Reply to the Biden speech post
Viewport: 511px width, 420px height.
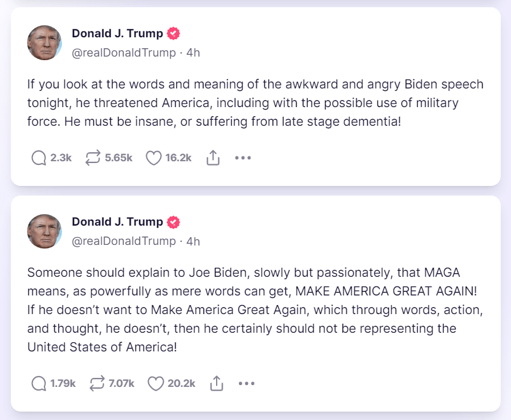39,158
